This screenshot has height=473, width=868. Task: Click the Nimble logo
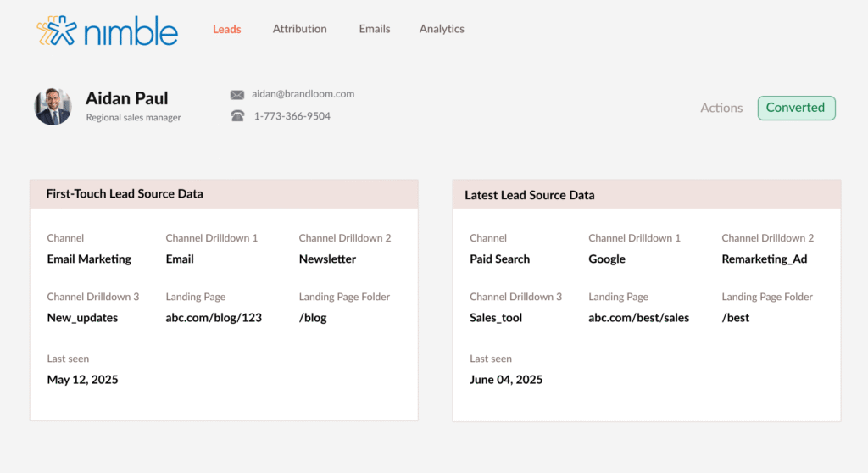click(x=108, y=31)
